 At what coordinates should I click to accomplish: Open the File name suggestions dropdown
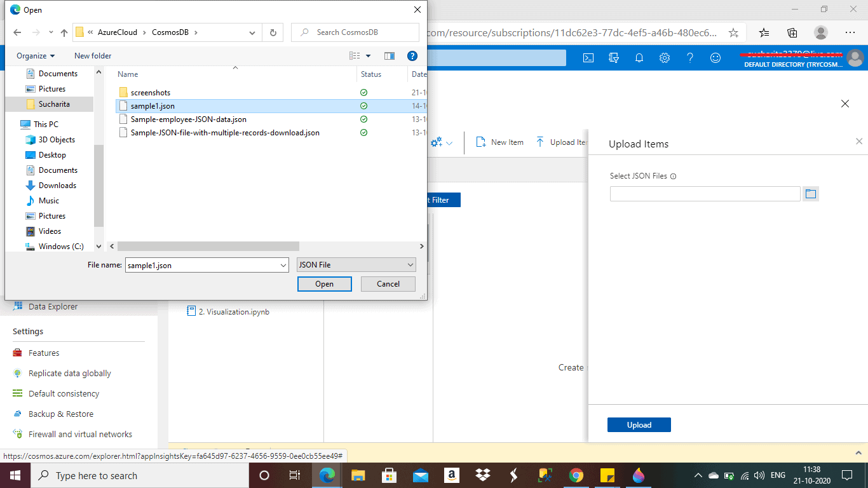pyautogui.click(x=283, y=265)
